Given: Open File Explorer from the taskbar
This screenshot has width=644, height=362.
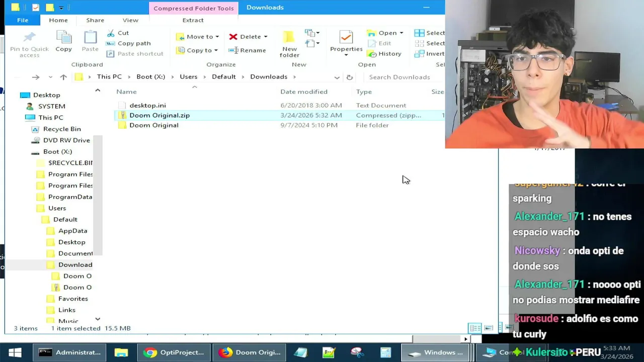Looking at the screenshot, I should click(x=121, y=352).
